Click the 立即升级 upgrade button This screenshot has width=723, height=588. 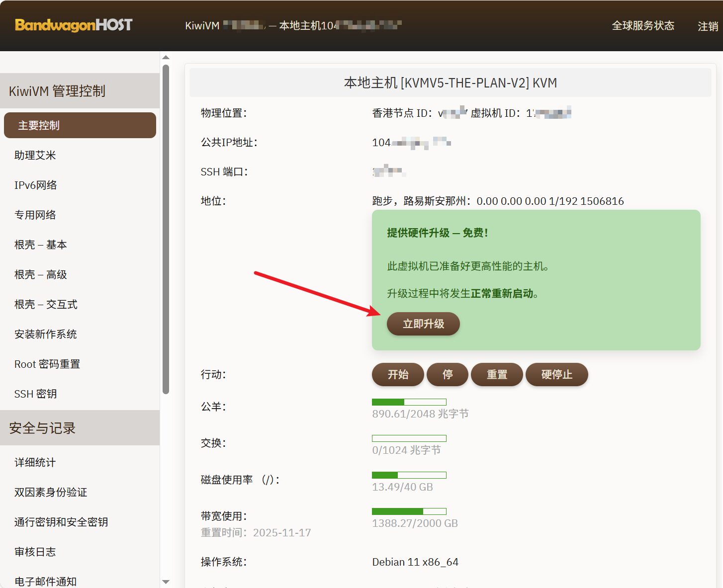pos(423,324)
